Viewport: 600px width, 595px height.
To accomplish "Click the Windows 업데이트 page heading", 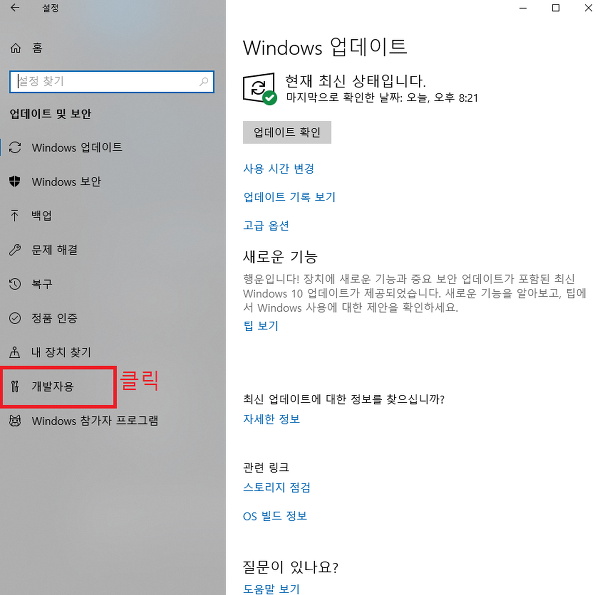I will (x=325, y=47).
